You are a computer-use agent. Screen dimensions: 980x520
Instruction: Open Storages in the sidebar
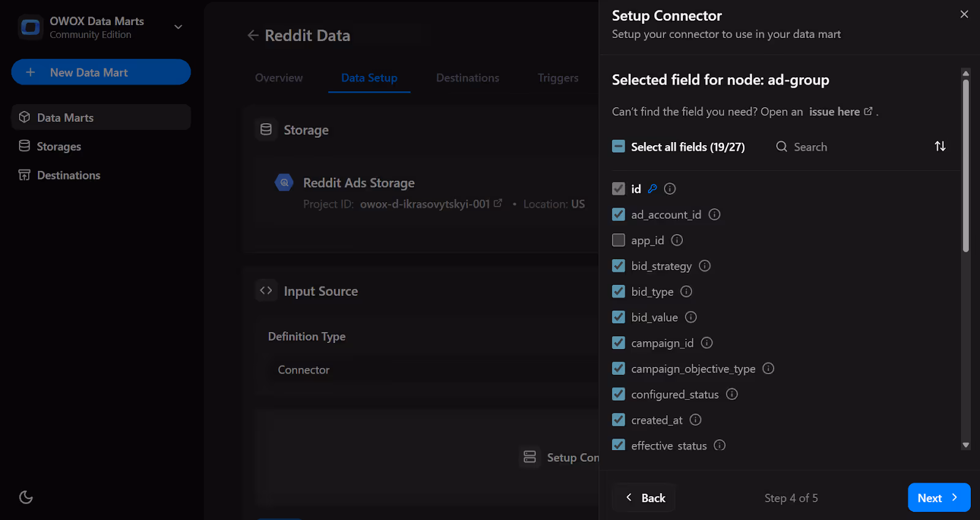pyautogui.click(x=101, y=146)
